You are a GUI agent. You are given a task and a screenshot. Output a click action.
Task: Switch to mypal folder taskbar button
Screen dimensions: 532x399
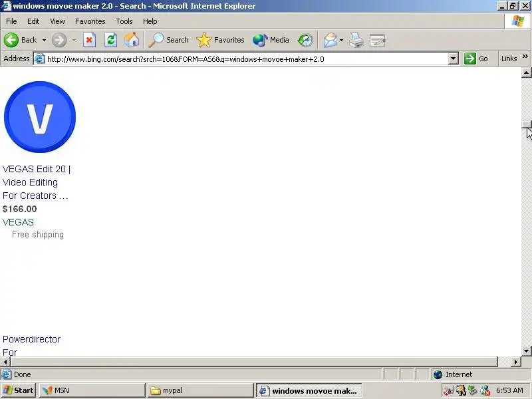point(200,390)
